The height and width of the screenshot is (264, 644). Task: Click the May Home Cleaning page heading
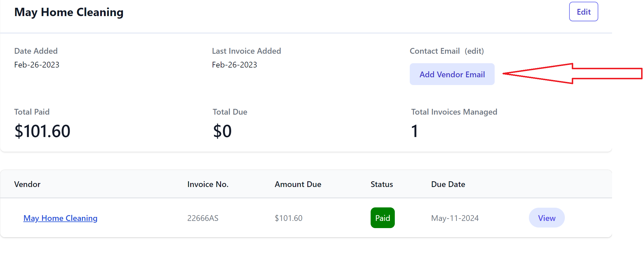tap(69, 12)
